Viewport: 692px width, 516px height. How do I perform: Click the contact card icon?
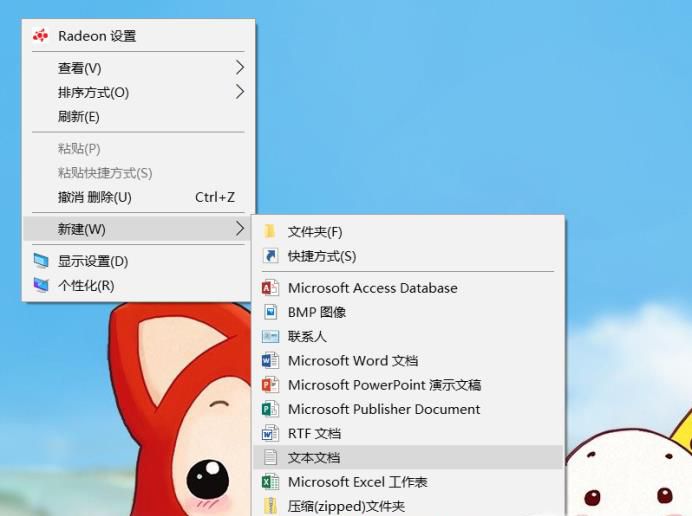270,336
